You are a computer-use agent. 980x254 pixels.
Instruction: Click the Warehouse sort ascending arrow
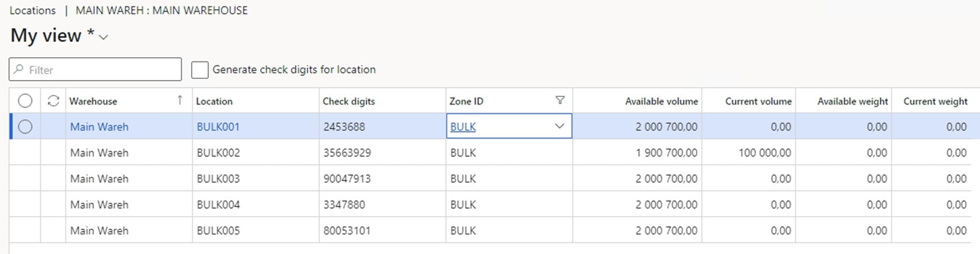[x=180, y=100]
